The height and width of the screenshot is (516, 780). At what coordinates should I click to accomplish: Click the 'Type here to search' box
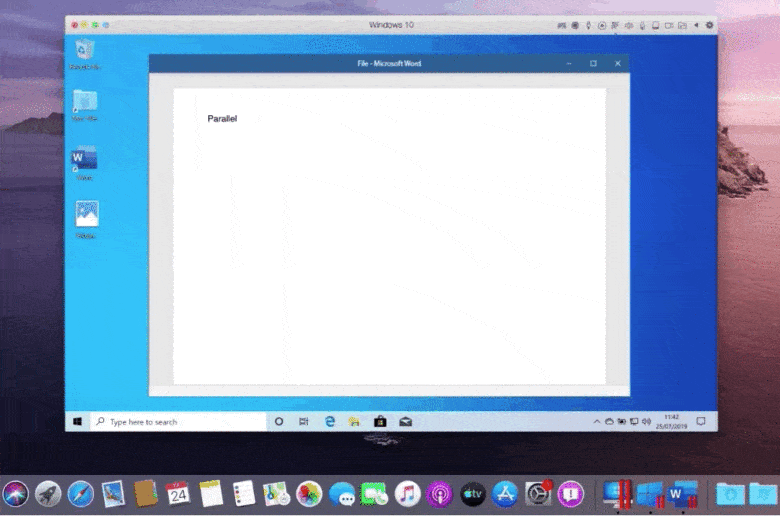point(179,422)
